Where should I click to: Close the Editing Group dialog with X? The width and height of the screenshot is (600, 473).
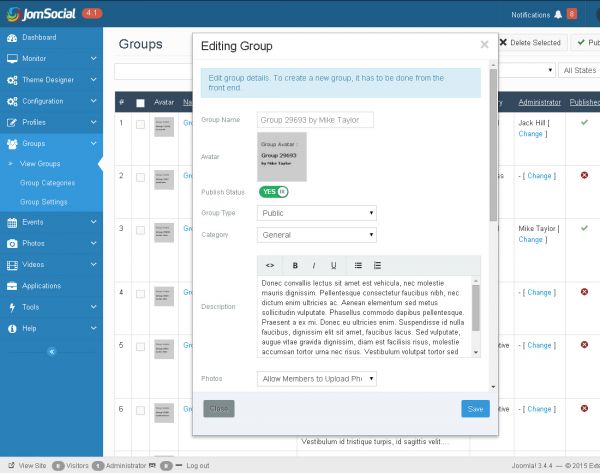pyautogui.click(x=484, y=45)
